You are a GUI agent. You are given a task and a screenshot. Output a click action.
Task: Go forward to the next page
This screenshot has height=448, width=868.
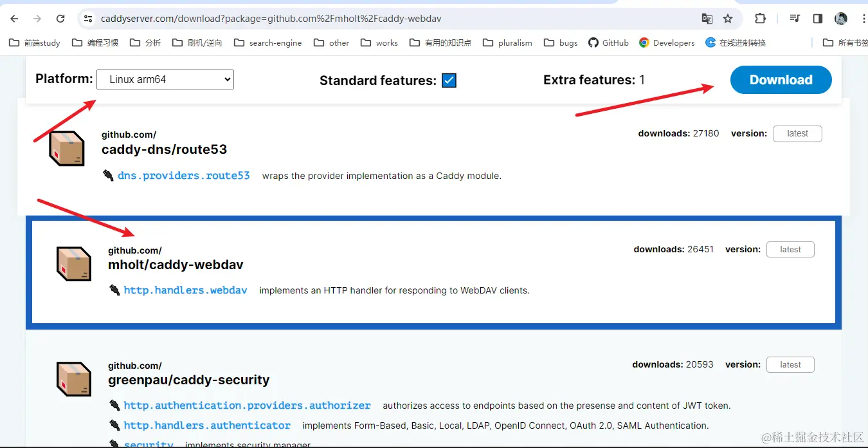click(37, 19)
